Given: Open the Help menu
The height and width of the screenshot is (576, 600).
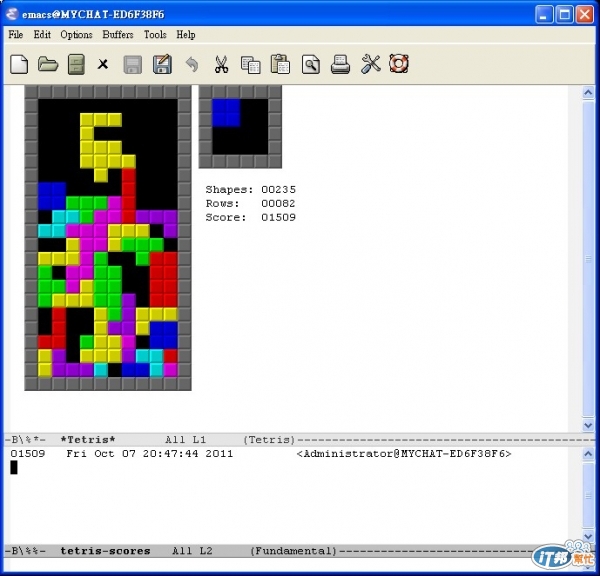Looking at the screenshot, I should click(186, 35).
